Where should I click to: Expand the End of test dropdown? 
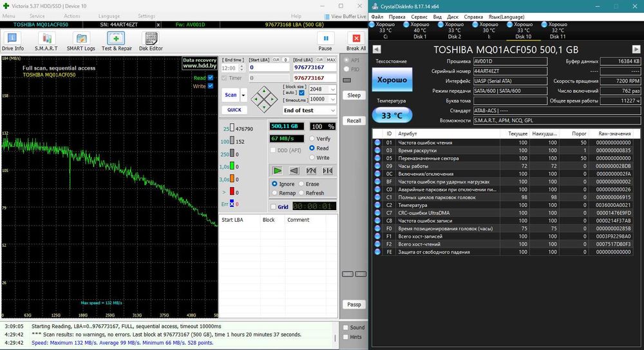click(332, 110)
